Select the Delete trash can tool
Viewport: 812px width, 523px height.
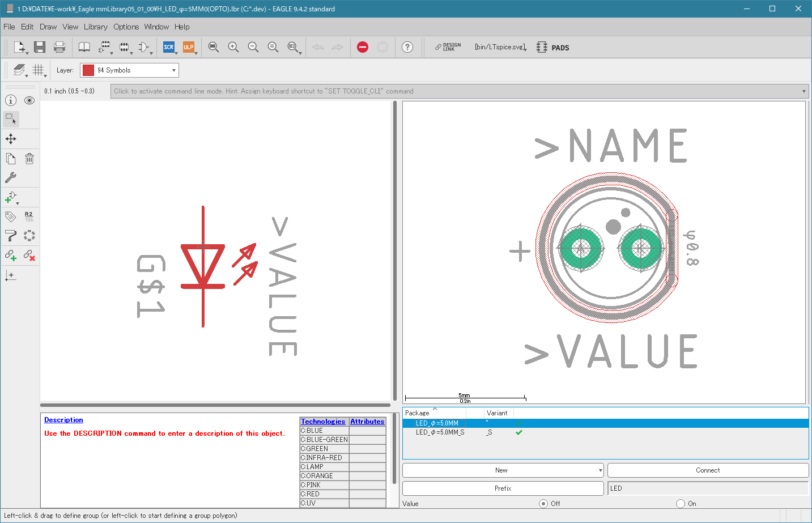(29, 159)
